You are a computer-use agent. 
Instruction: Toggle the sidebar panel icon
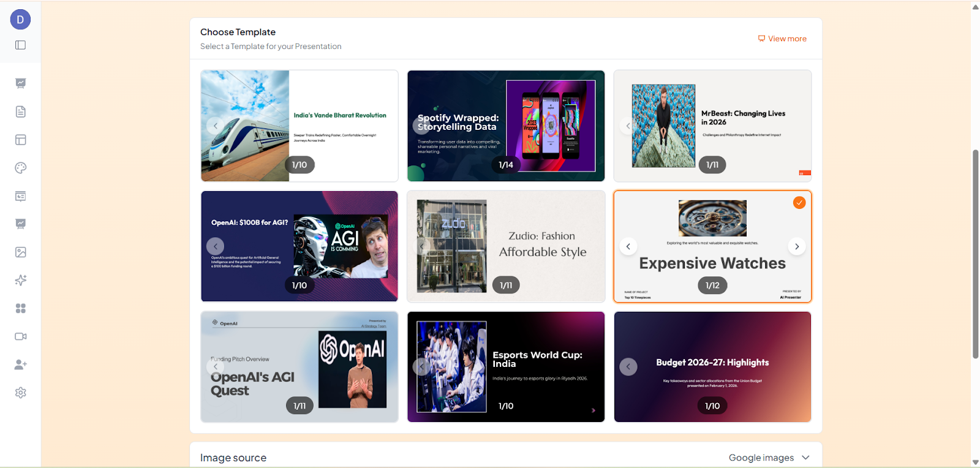pos(20,45)
